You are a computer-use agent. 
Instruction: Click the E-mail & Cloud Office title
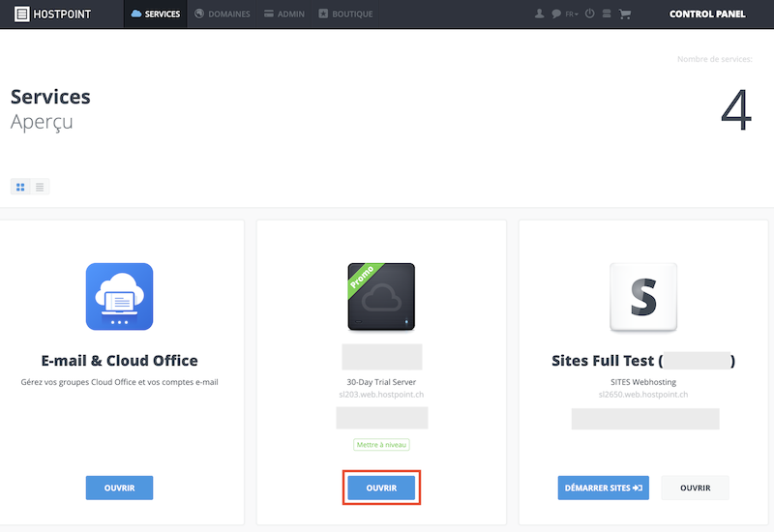pyautogui.click(x=119, y=361)
